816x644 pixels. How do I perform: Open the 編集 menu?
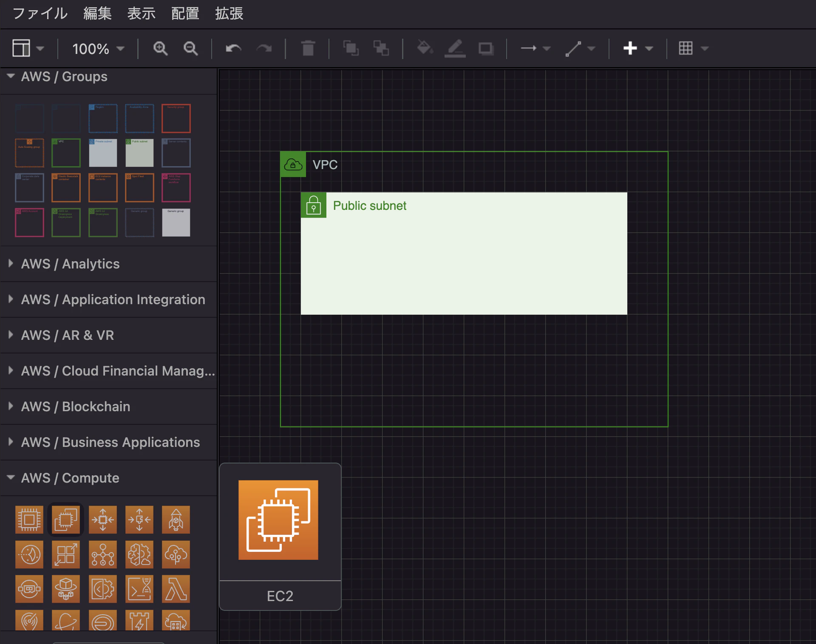[97, 14]
